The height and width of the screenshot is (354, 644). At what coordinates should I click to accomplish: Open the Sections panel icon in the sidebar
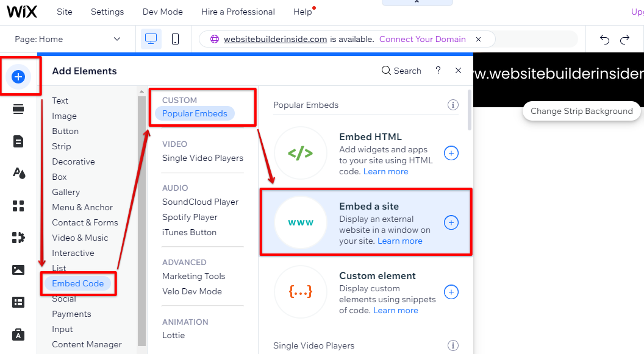[x=18, y=109]
